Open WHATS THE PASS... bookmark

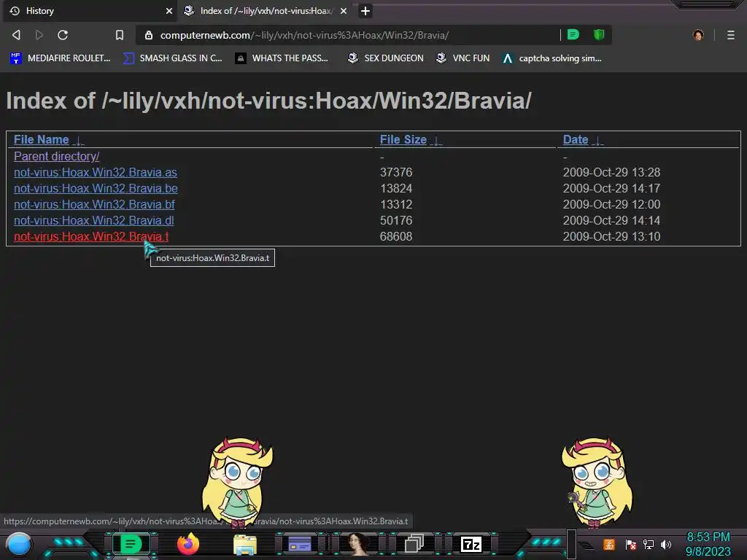(x=282, y=58)
